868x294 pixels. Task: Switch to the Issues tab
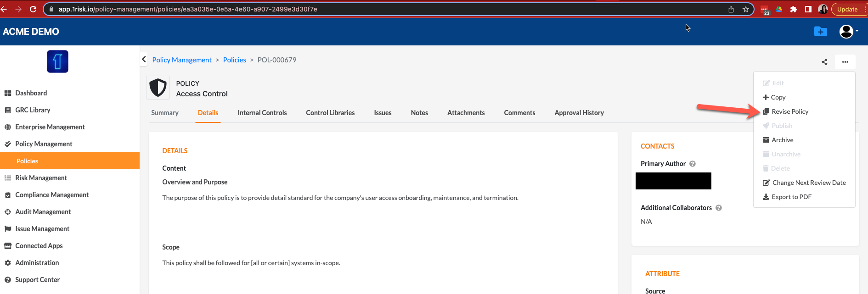coord(383,113)
